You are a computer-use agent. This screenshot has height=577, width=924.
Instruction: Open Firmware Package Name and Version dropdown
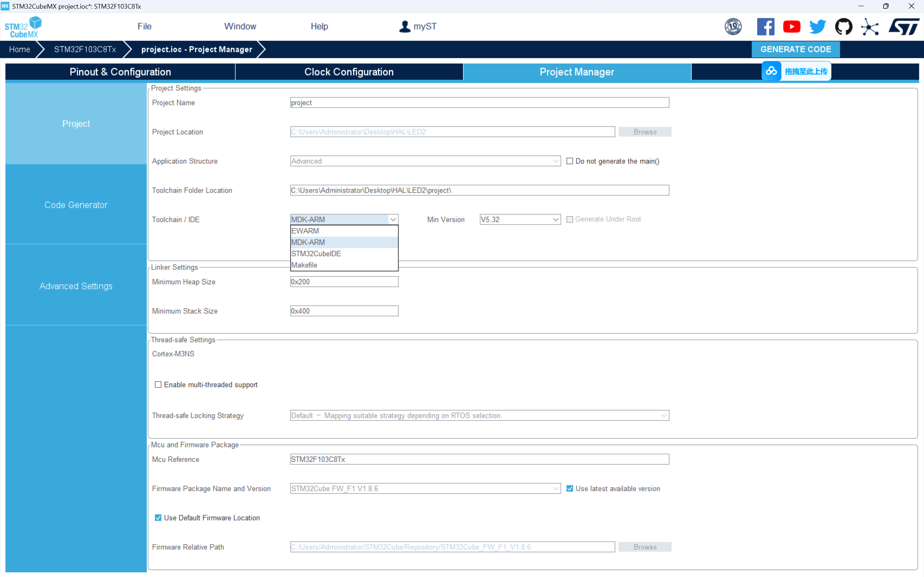(x=425, y=489)
